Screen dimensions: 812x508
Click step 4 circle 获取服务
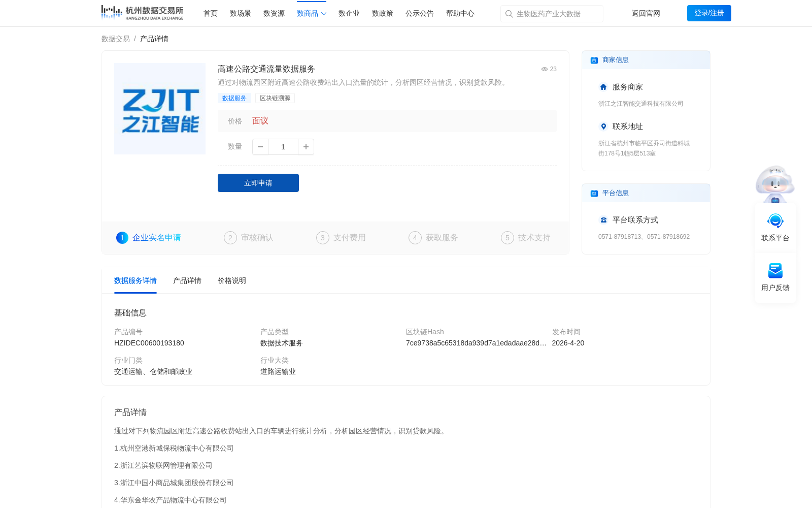coord(415,238)
